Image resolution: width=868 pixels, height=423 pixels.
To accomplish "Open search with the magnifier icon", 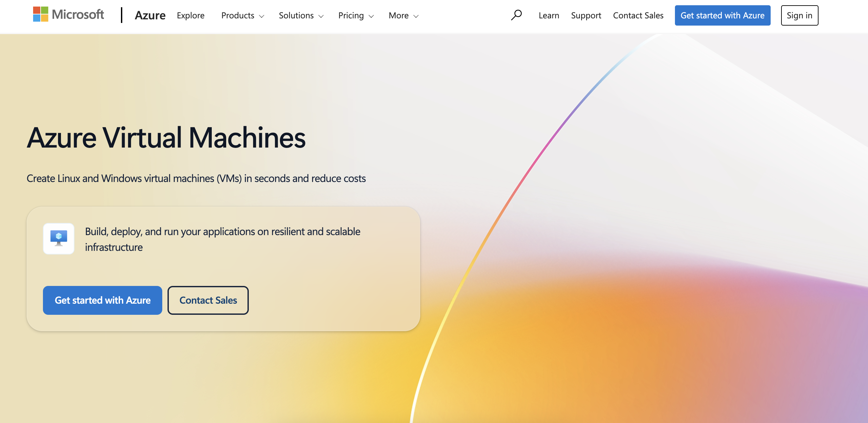I will (x=516, y=15).
